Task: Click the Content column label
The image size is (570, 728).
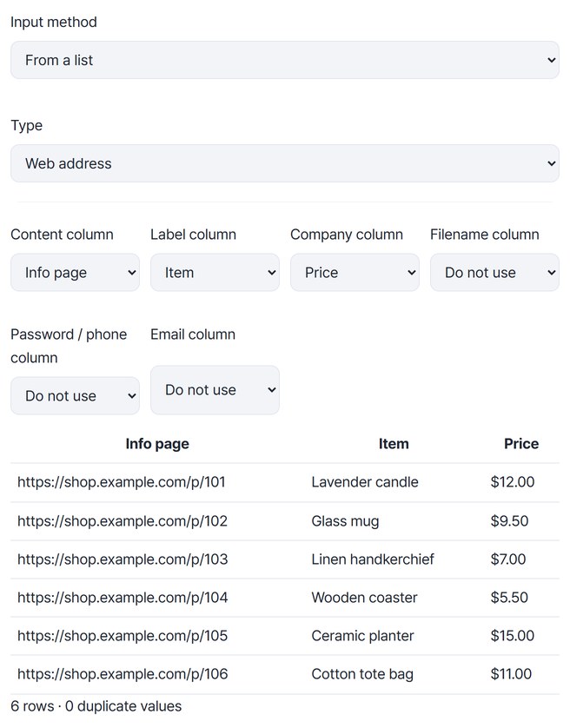Action: click(x=62, y=235)
